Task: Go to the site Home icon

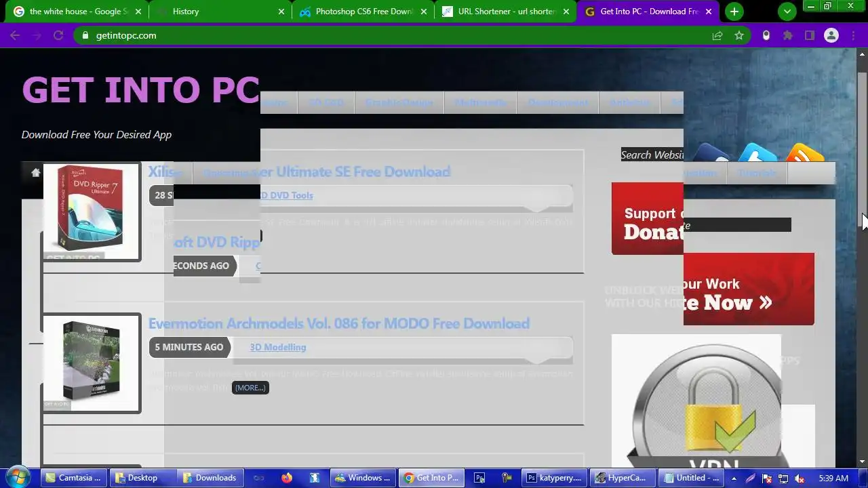Action: pos(35,172)
